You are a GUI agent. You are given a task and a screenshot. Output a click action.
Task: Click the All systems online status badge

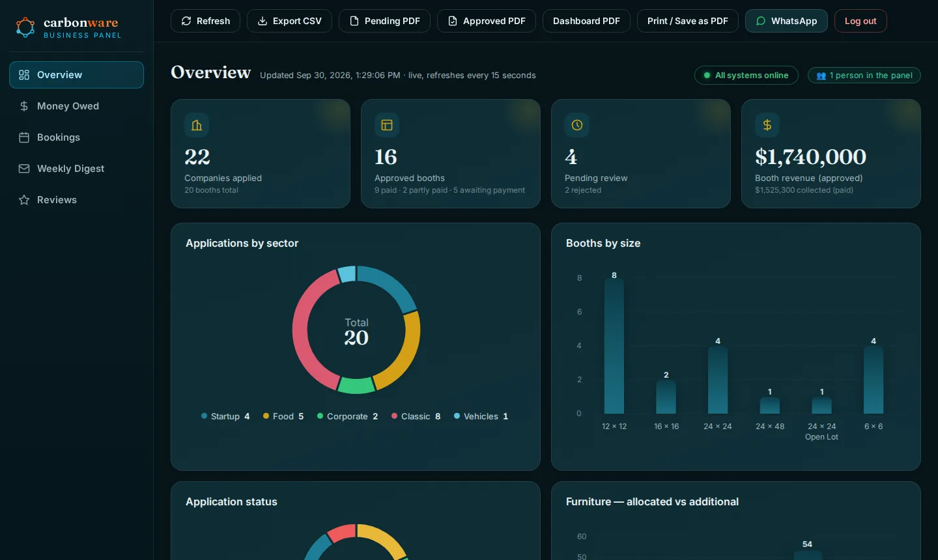(746, 76)
